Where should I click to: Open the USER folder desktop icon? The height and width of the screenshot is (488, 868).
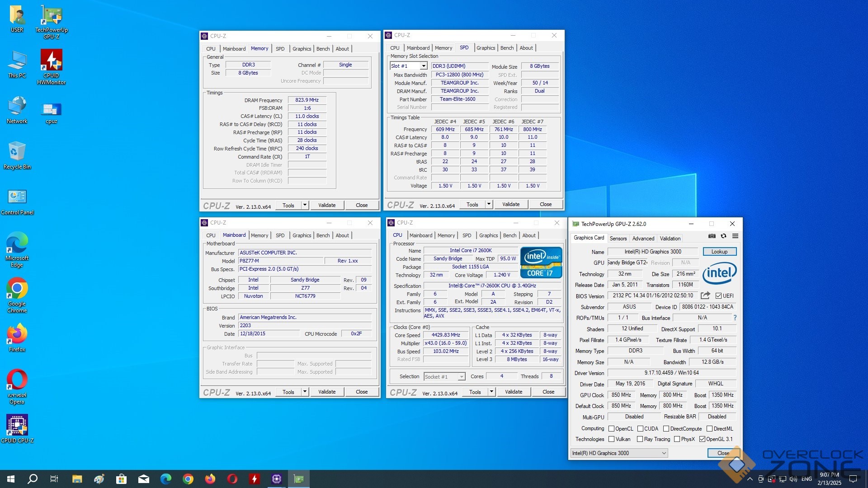(17, 19)
